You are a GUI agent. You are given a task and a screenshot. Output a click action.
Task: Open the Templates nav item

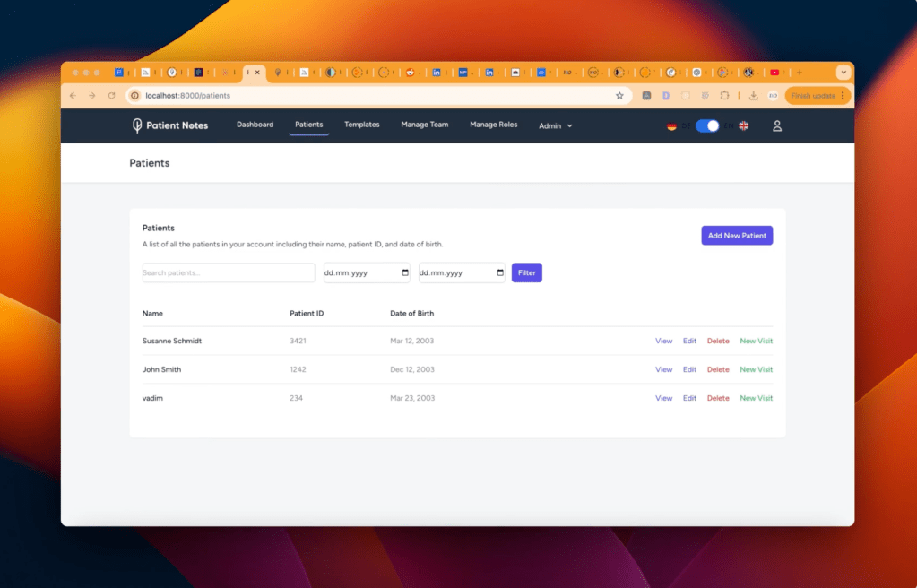[x=361, y=125]
